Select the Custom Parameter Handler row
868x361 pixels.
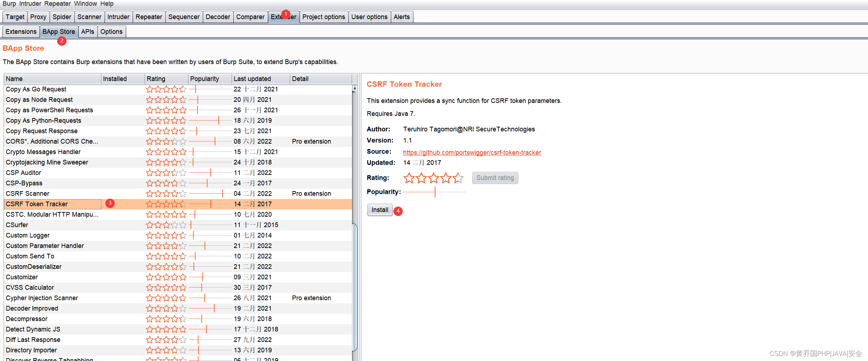[178, 246]
